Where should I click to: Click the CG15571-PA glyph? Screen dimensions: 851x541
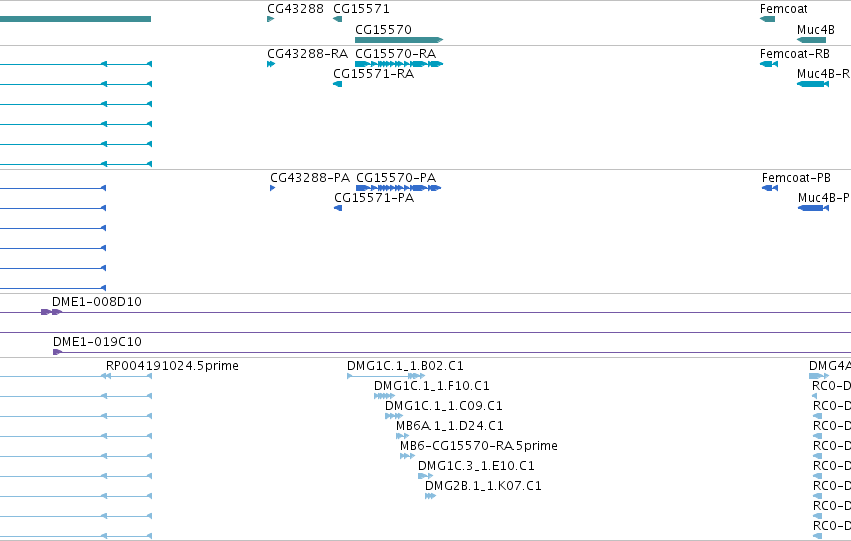click(x=338, y=208)
